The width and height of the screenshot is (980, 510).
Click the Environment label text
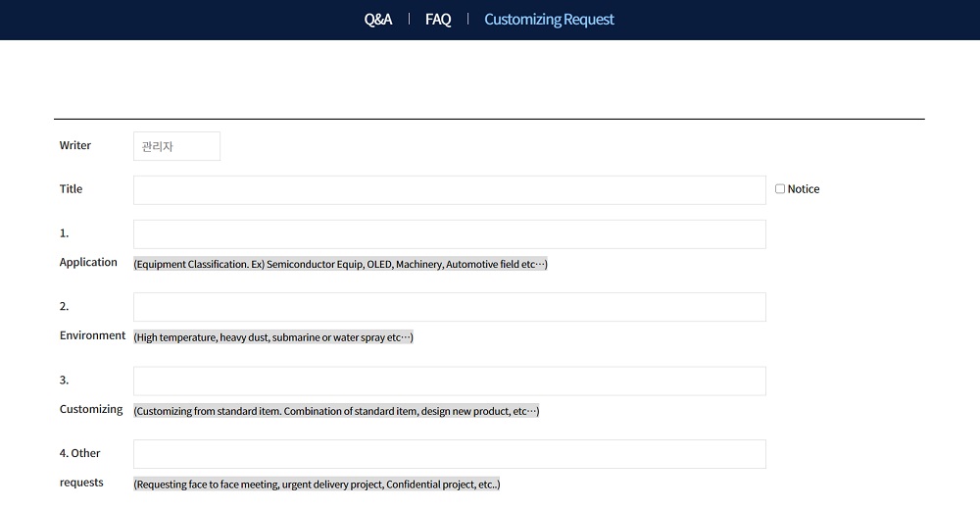[92, 335]
